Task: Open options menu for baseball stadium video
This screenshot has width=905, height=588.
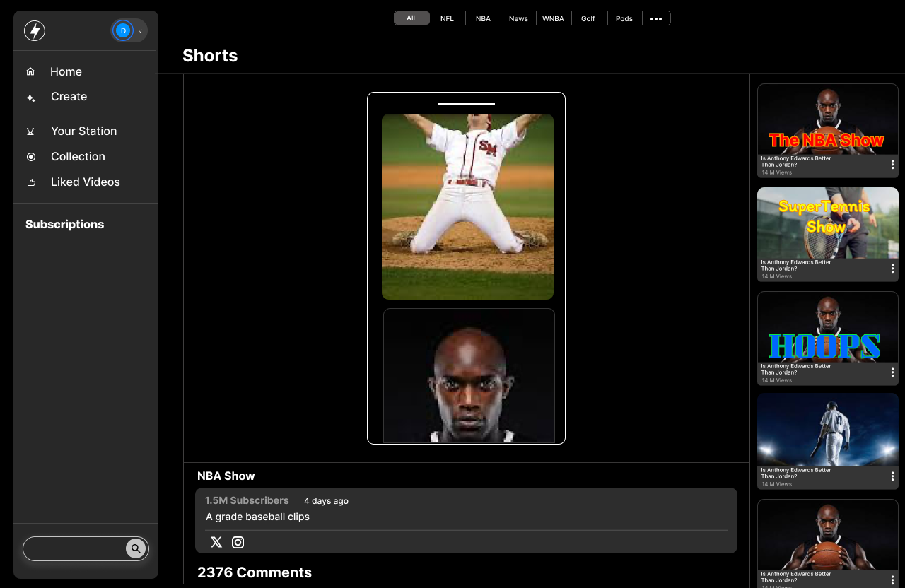Action: click(x=892, y=476)
